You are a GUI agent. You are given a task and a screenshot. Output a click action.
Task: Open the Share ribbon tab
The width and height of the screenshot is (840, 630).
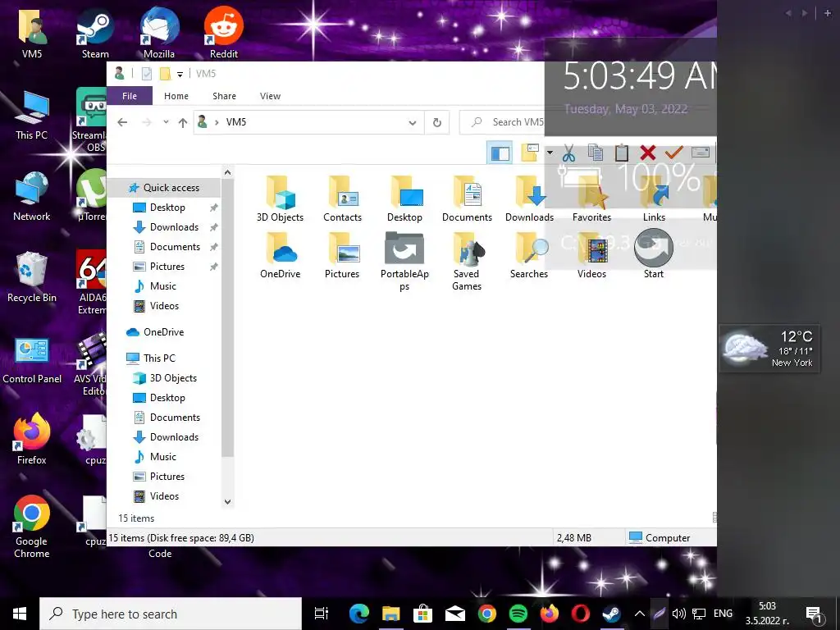(x=224, y=96)
